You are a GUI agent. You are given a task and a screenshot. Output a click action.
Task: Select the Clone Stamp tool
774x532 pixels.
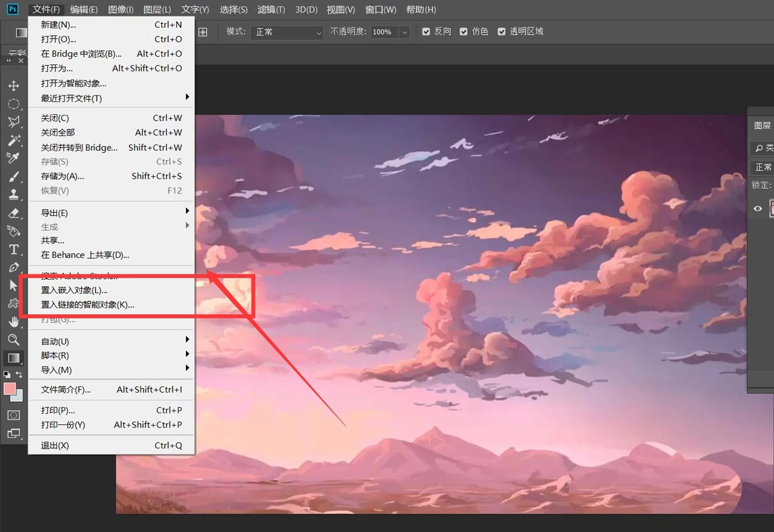click(x=14, y=195)
